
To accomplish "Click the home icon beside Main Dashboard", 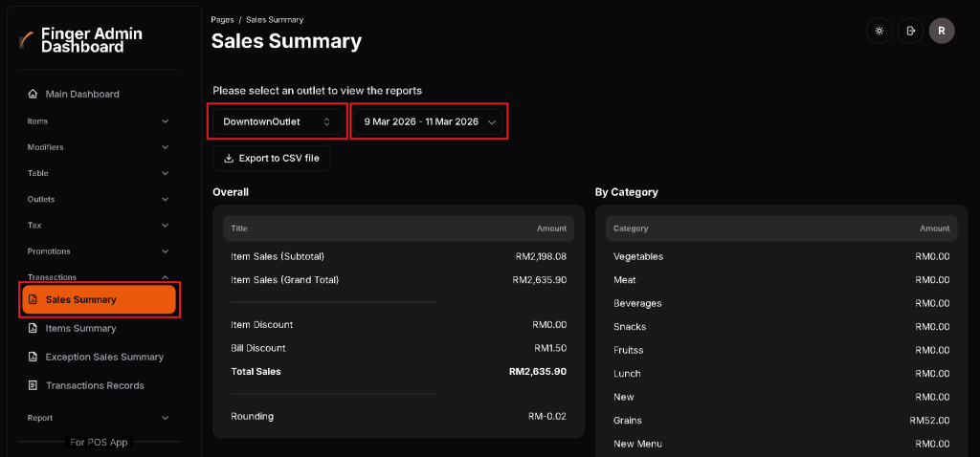I will point(33,94).
